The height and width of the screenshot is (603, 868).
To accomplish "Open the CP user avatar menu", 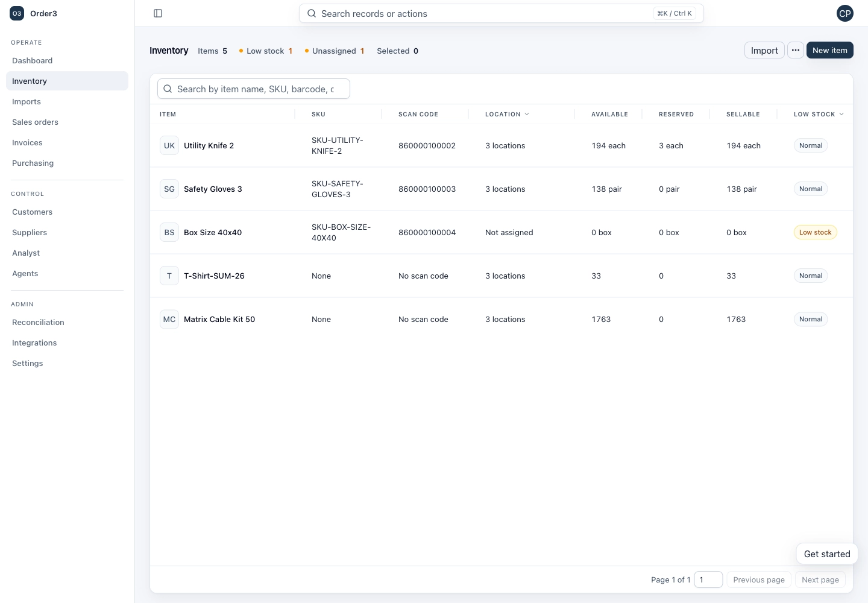I will click(x=845, y=13).
